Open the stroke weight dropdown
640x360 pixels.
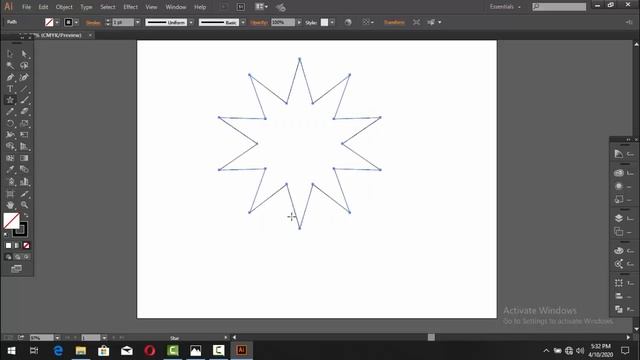(138, 22)
